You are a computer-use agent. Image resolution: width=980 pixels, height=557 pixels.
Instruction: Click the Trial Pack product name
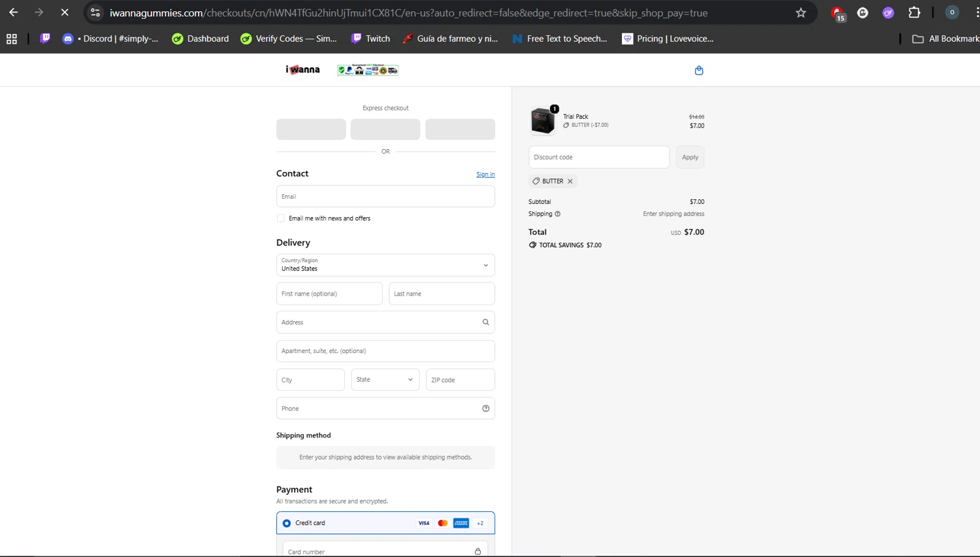[576, 116]
